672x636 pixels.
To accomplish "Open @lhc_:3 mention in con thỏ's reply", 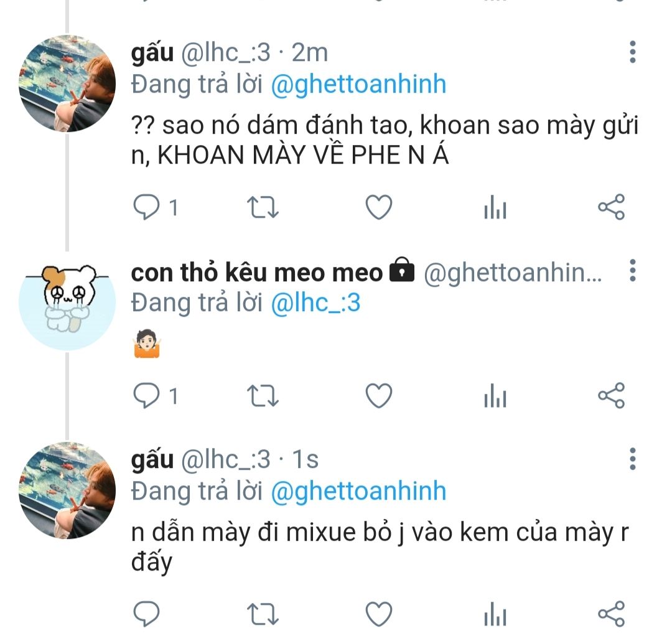I will pyautogui.click(x=316, y=302).
